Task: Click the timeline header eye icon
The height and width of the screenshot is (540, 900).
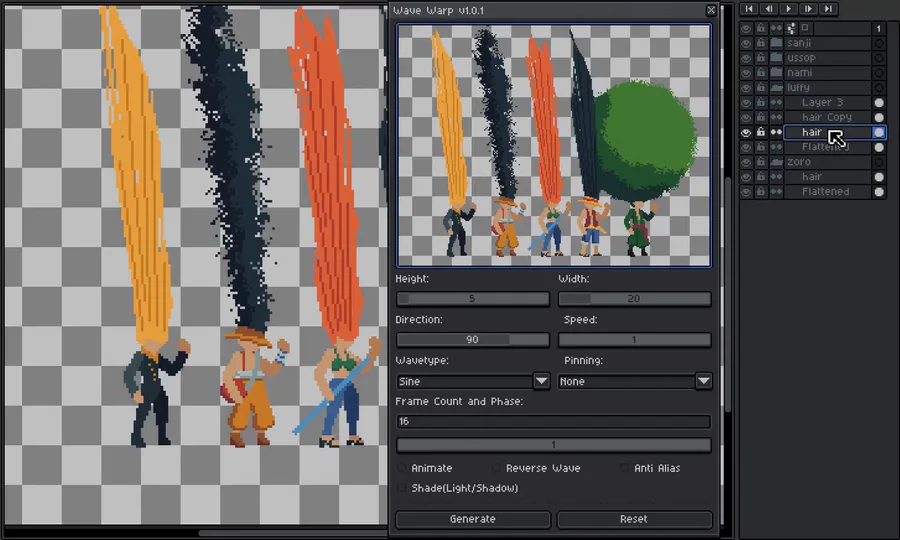Action: point(746,28)
